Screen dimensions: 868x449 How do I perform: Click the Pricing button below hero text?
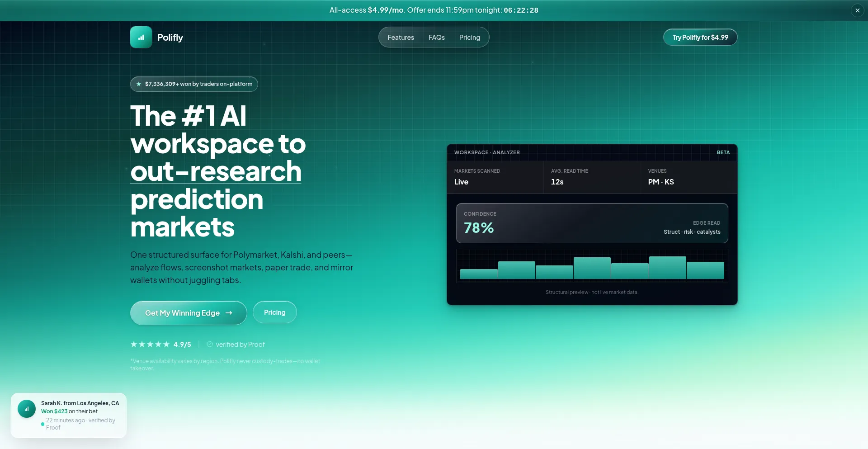275,312
